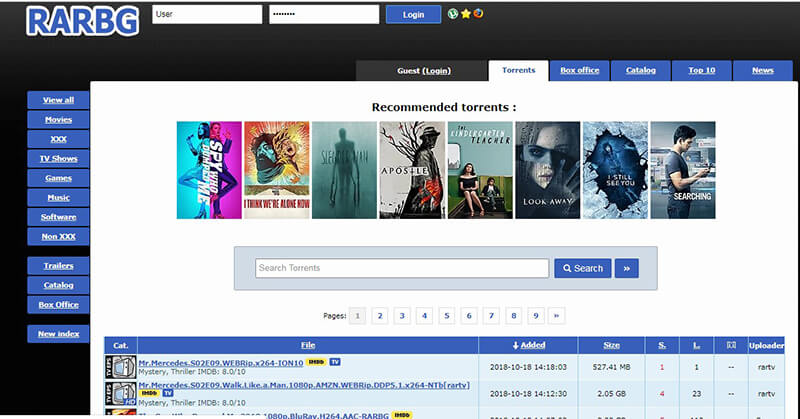The height and width of the screenshot is (419, 800).
Task: Go to page 5
Action: [446, 316]
